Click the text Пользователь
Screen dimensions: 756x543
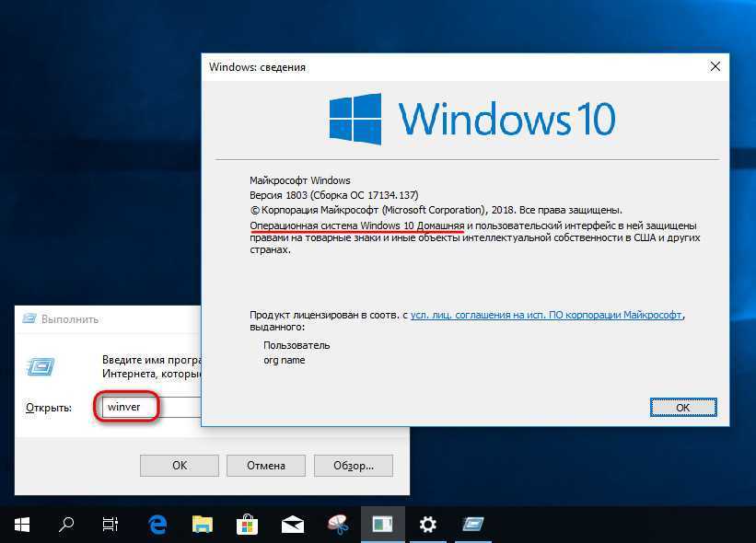pos(297,345)
